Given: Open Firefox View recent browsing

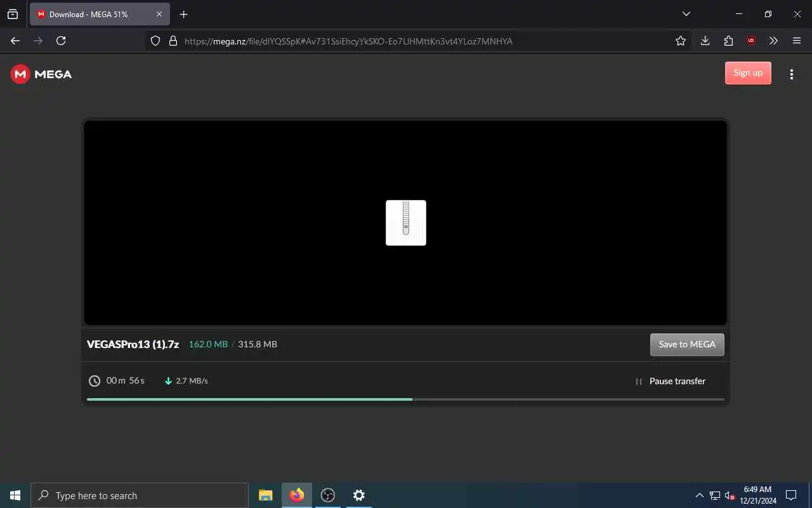Looking at the screenshot, I should pyautogui.click(x=13, y=14).
